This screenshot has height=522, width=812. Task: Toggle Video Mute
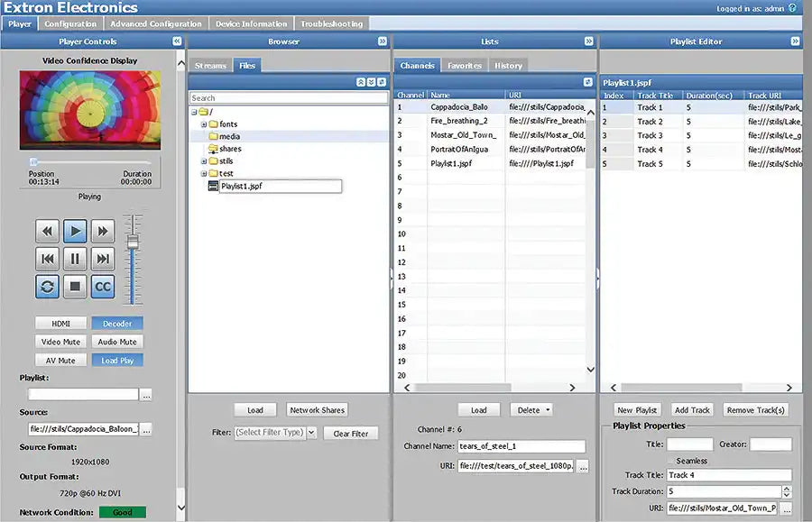click(61, 342)
